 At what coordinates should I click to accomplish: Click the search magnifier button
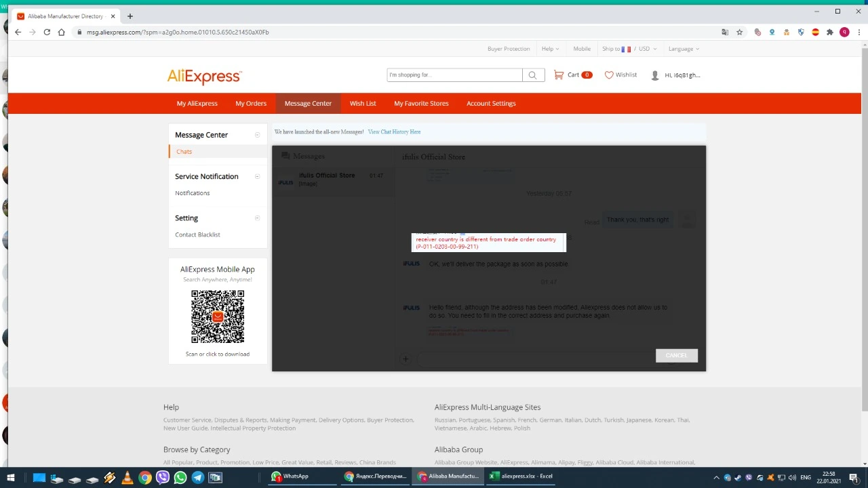[533, 75]
